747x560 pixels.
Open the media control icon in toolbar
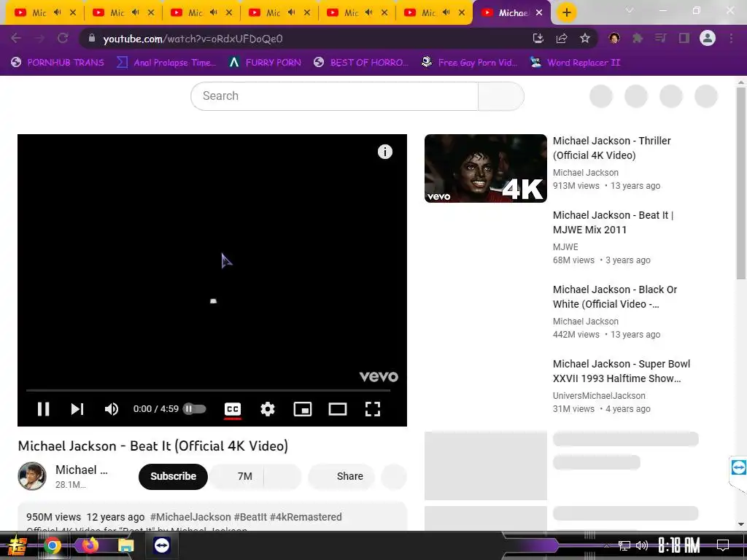pos(661,39)
